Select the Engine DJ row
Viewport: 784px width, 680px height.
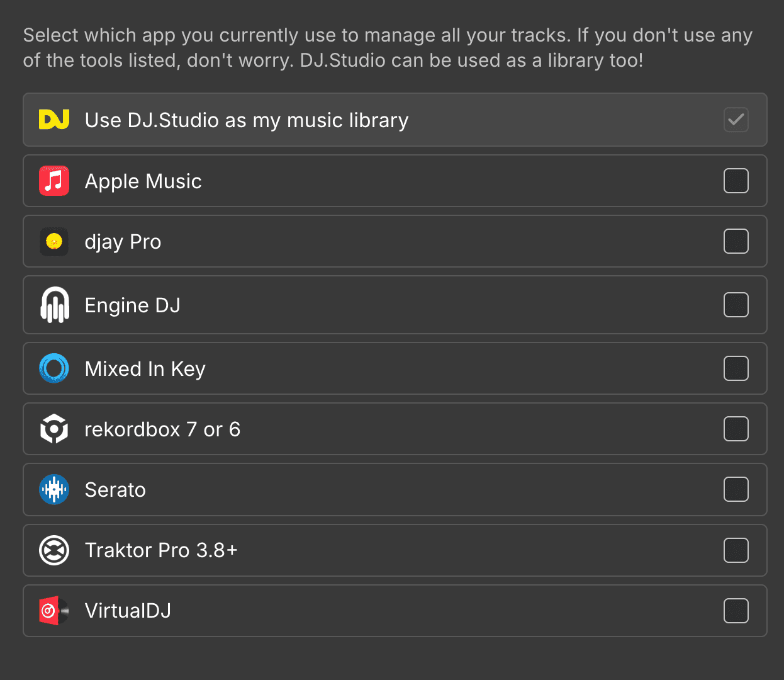coord(378,305)
